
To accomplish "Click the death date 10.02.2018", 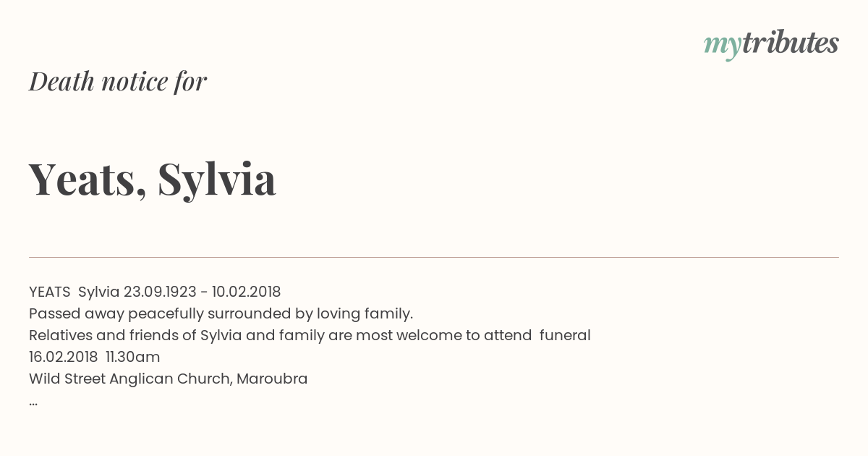I will [x=246, y=292].
